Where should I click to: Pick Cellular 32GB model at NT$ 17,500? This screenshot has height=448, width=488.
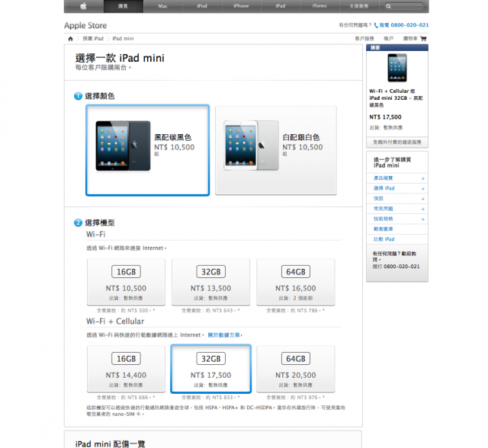click(210, 369)
